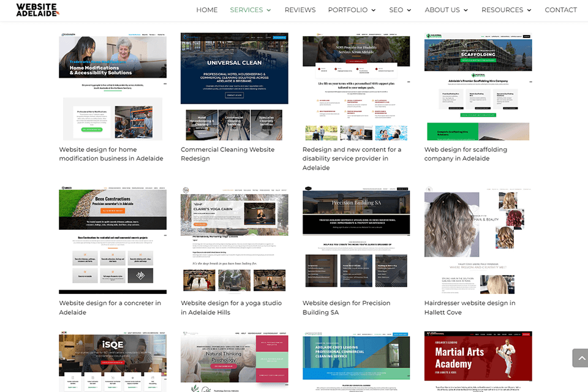This screenshot has width=588, height=392.
Task: Click 'Commercial Cleaning Website Redesign' link
Action: tap(228, 154)
